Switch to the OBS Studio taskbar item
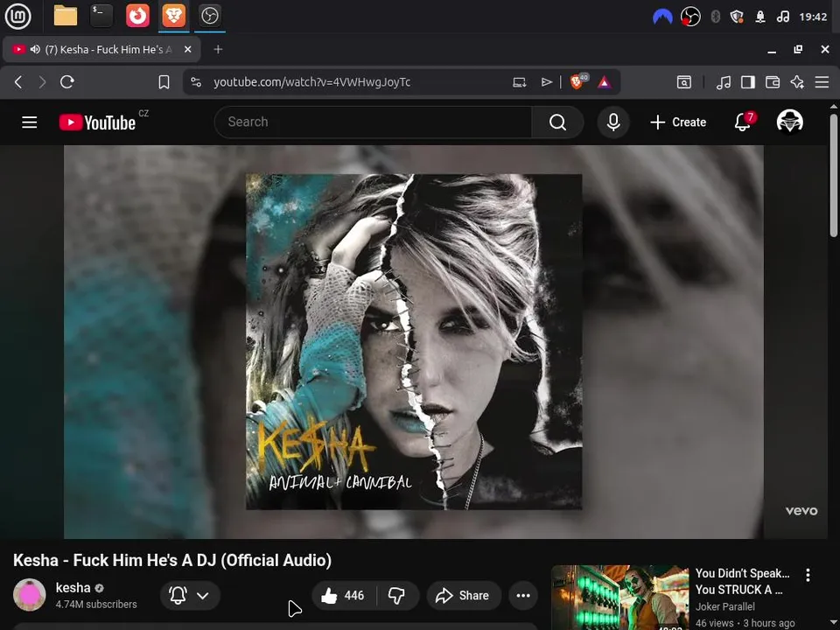 click(x=210, y=16)
